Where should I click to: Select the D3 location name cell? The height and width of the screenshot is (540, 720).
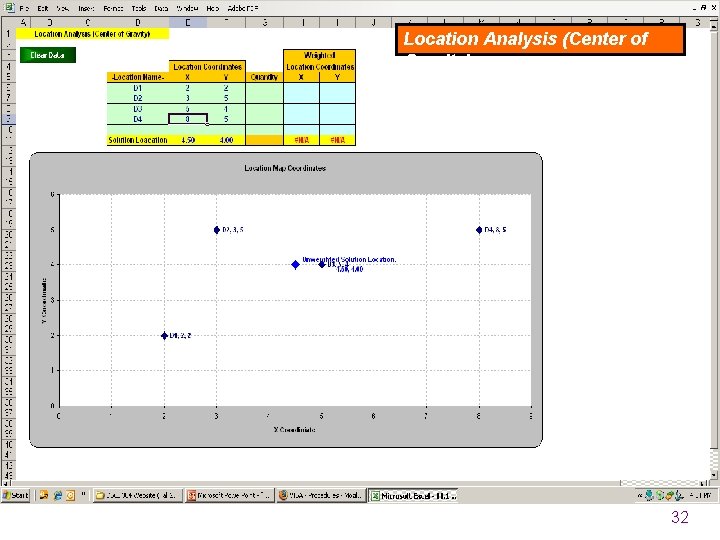pyautogui.click(x=138, y=109)
